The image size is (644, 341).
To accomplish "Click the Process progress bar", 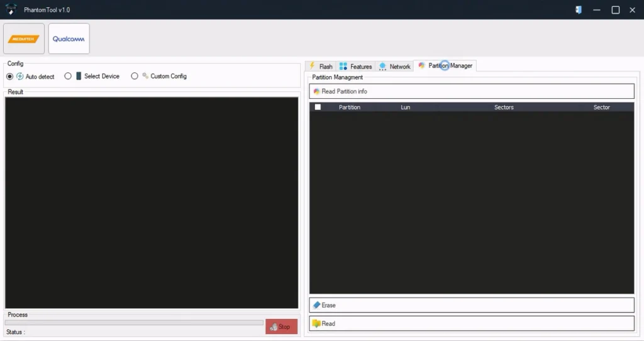I will (134, 322).
